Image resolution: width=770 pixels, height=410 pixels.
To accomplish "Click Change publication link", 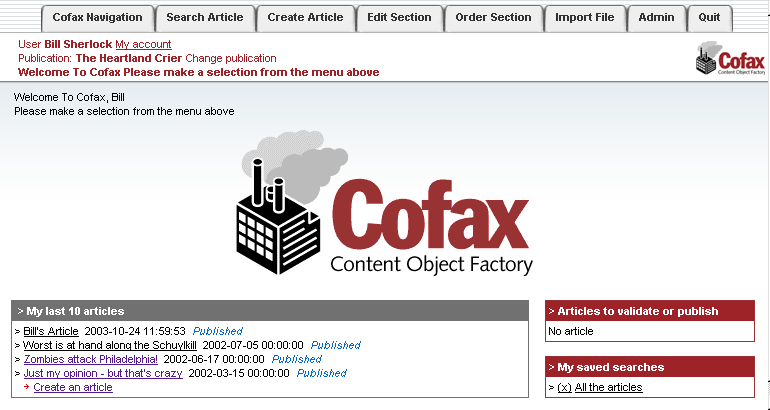I will coord(231,58).
